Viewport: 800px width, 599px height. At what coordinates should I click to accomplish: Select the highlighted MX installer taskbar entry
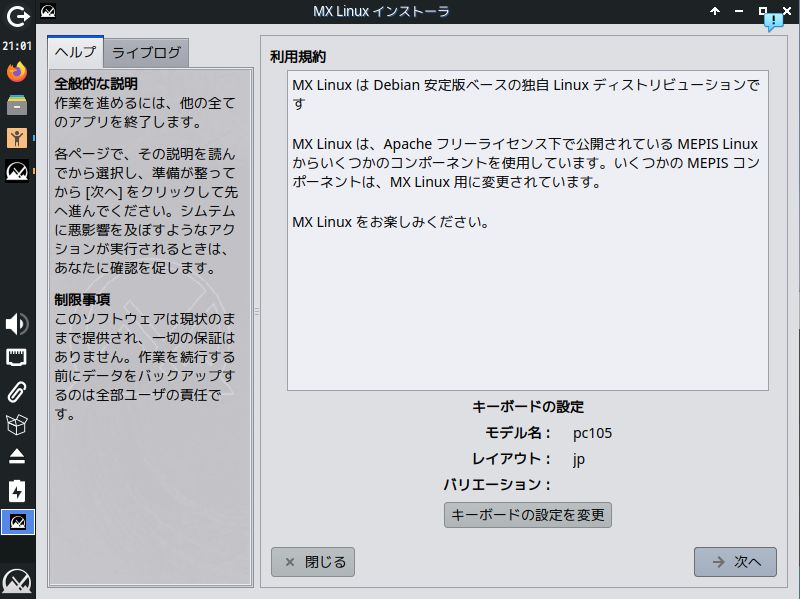point(18,522)
